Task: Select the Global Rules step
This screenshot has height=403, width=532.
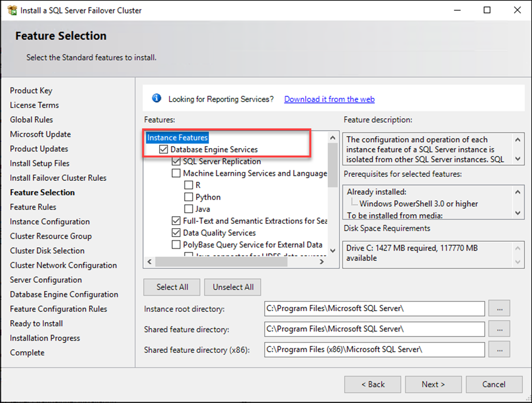Action: tap(32, 120)
